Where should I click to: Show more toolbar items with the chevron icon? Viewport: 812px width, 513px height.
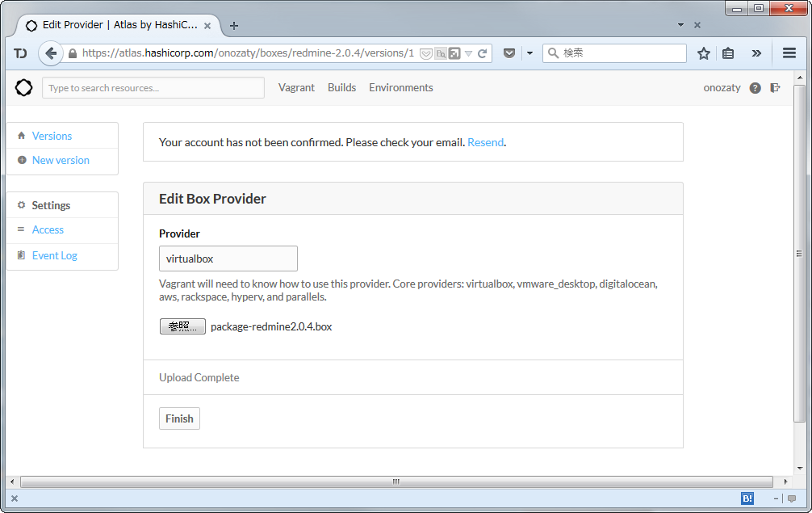pyautogui.click(x=756, y=53)
